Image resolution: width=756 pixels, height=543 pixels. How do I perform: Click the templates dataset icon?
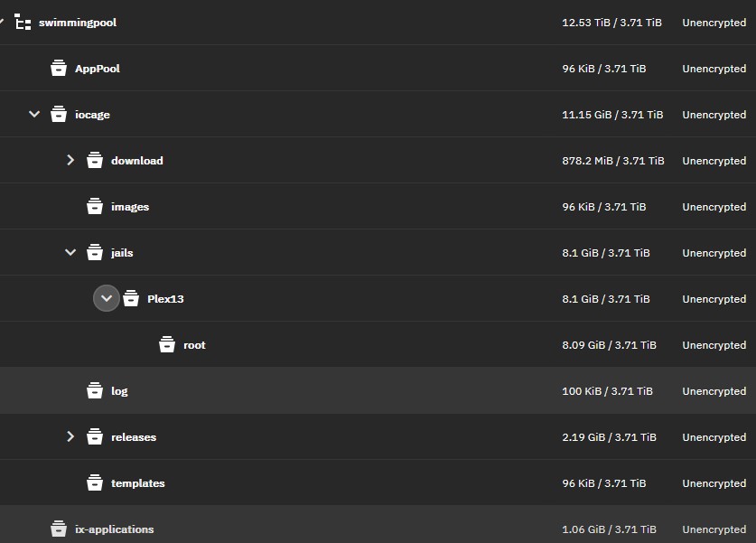(95, 482)
